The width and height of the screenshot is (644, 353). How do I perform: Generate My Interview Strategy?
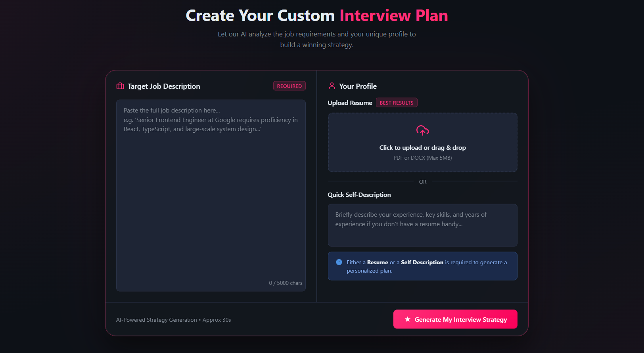pyautogui.click(x=455, y=319)
